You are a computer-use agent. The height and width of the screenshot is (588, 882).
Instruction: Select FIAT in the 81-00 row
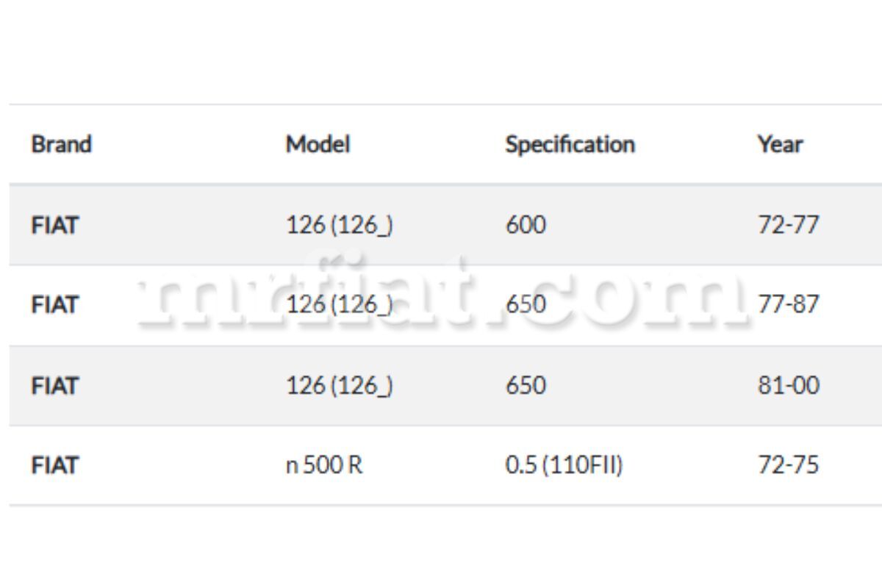coord(54,385)
